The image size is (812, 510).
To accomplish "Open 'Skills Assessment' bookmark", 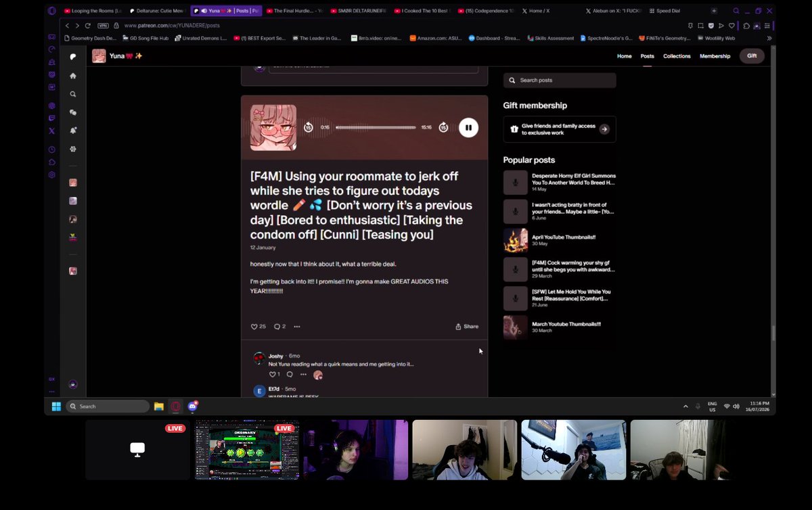I will [x=551, y=39].
